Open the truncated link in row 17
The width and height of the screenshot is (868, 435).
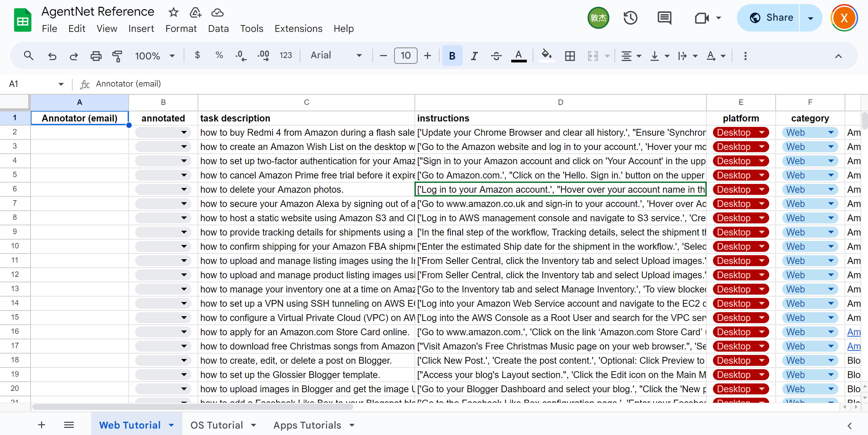tap(853, 346)
